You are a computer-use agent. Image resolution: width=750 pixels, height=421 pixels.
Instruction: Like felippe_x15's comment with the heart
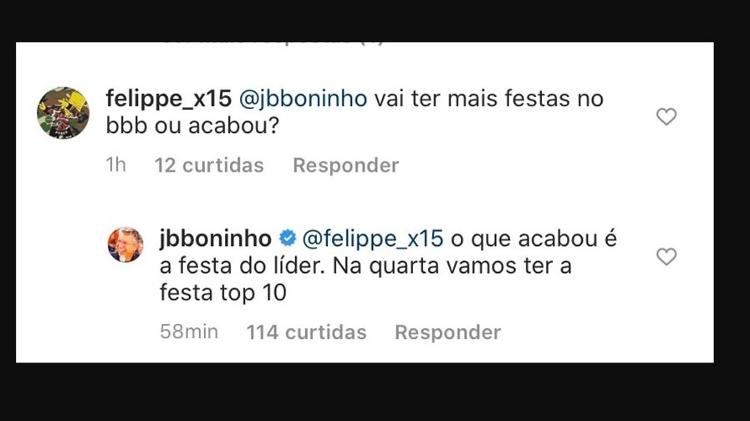click(x=666, y=117)
